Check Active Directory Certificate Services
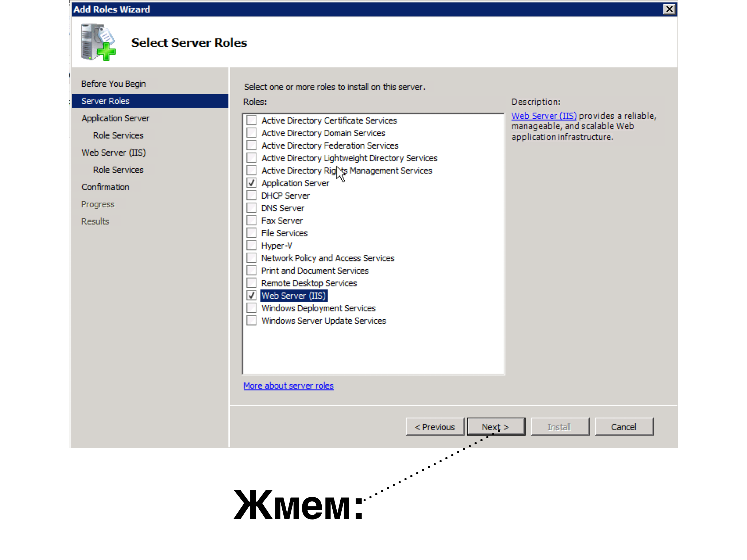This screenshot has height=560, width=747. tap(251, 120)
